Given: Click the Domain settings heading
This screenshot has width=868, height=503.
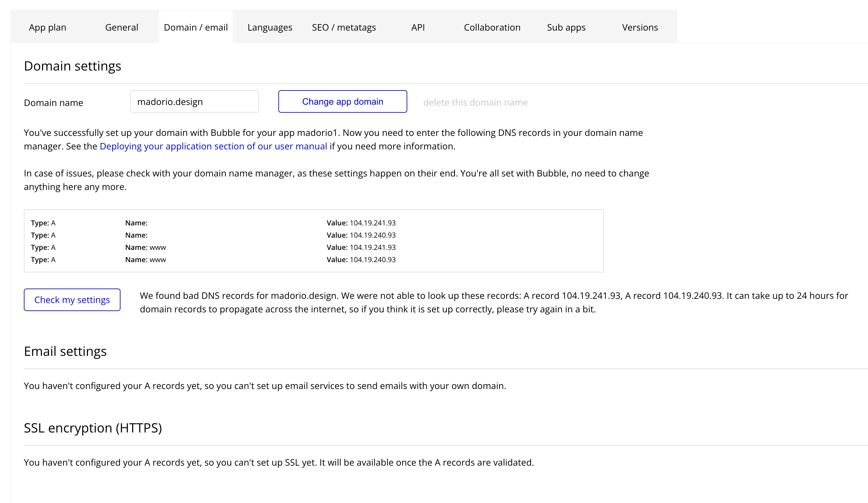Looking at the screenshot, I should pos(72,66).
